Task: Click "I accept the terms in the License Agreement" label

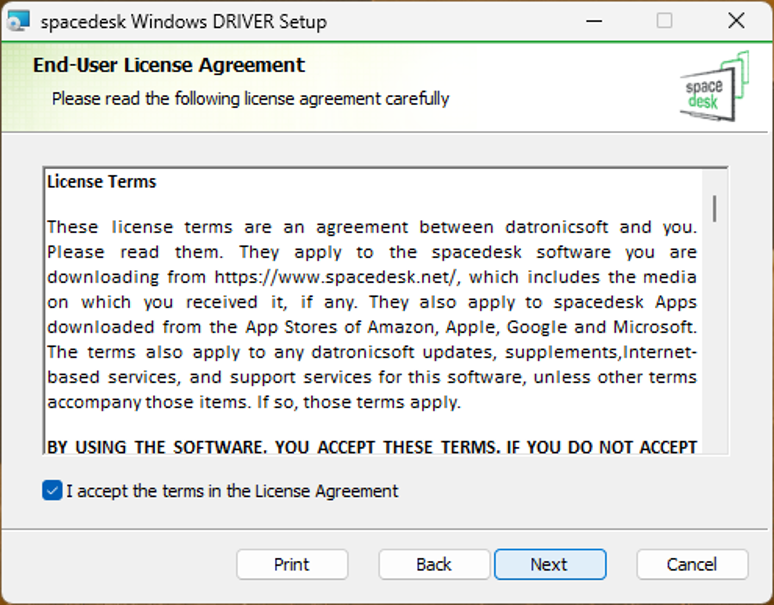Action: coord(232,491)
